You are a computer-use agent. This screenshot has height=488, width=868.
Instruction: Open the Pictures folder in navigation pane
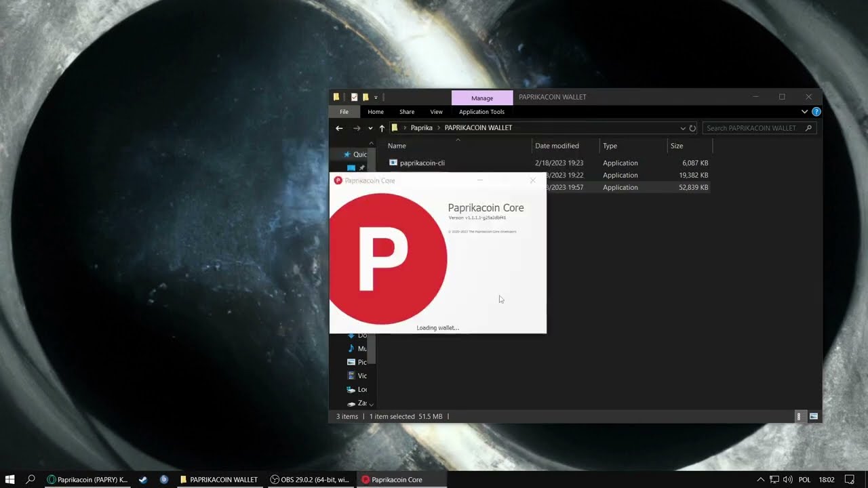357,362
